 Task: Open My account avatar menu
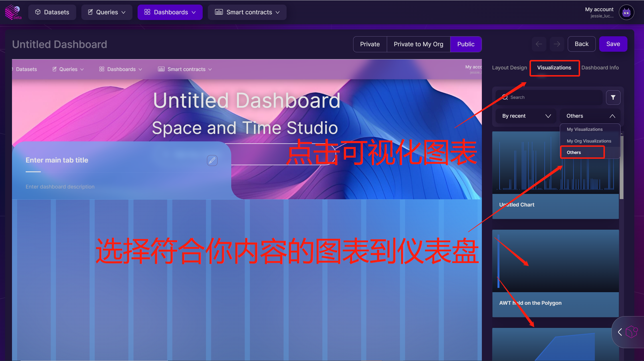626,12
